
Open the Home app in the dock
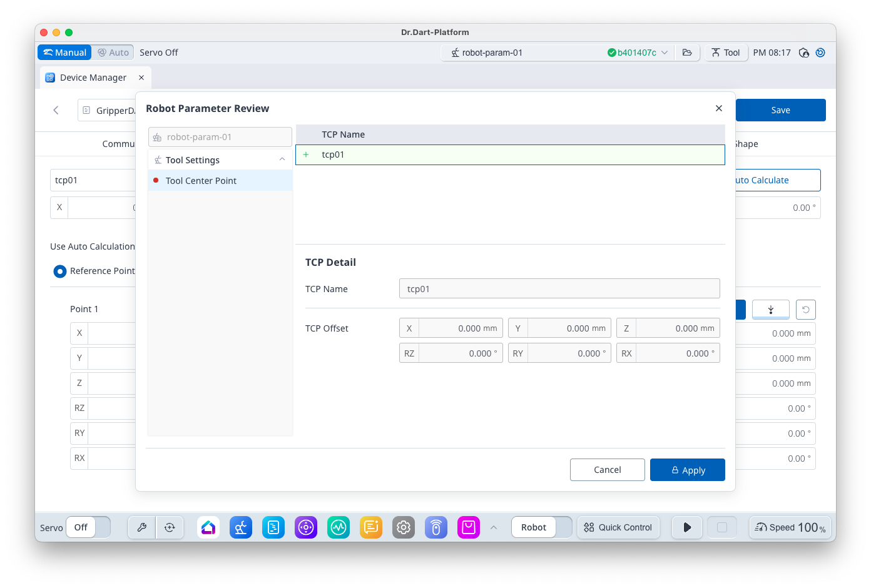coord(208,527)
